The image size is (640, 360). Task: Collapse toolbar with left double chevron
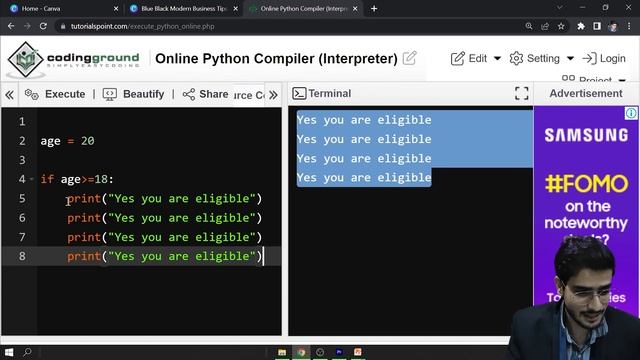coord(9,95)
